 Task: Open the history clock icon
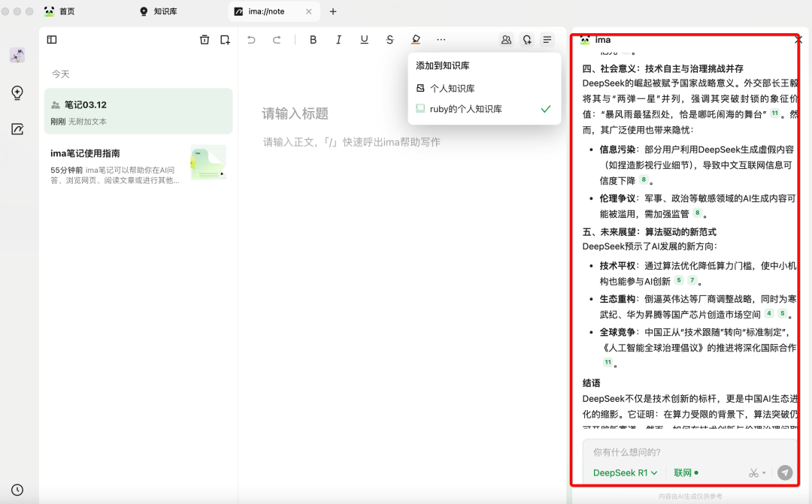[x=17, y=490]
